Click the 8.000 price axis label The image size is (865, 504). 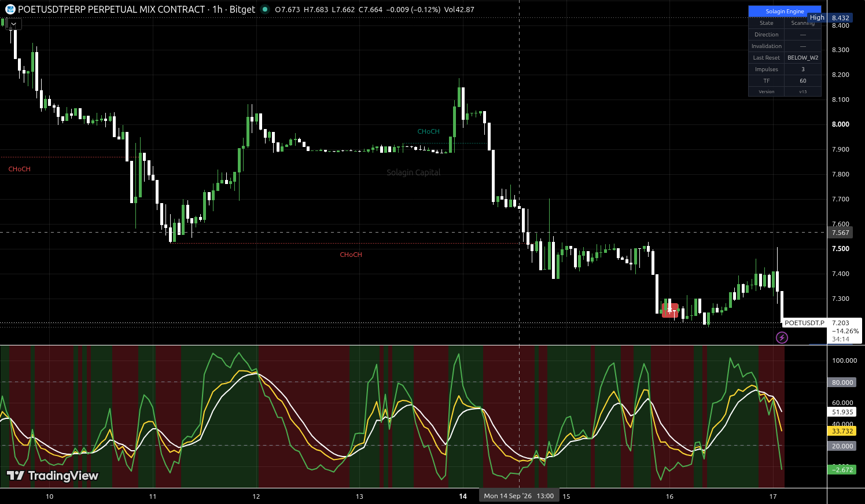pos(841,124)
